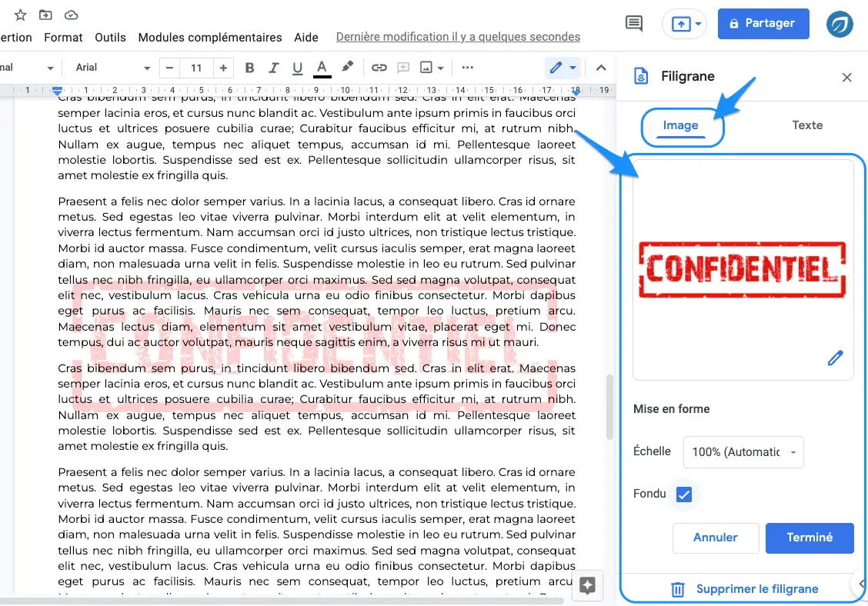868x606 pixels.
Task: Uncheck the Fondu checkbox
Action: coord(684,494)
